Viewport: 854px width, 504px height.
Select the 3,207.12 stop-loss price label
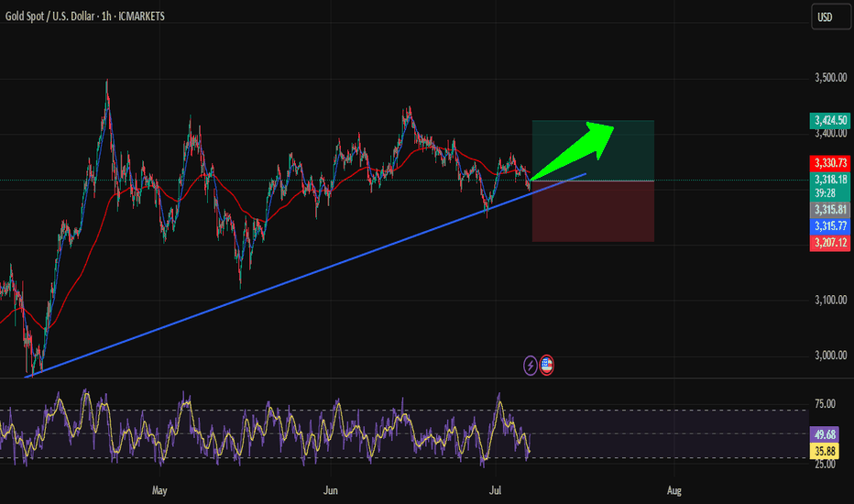(x=830, y=243)
